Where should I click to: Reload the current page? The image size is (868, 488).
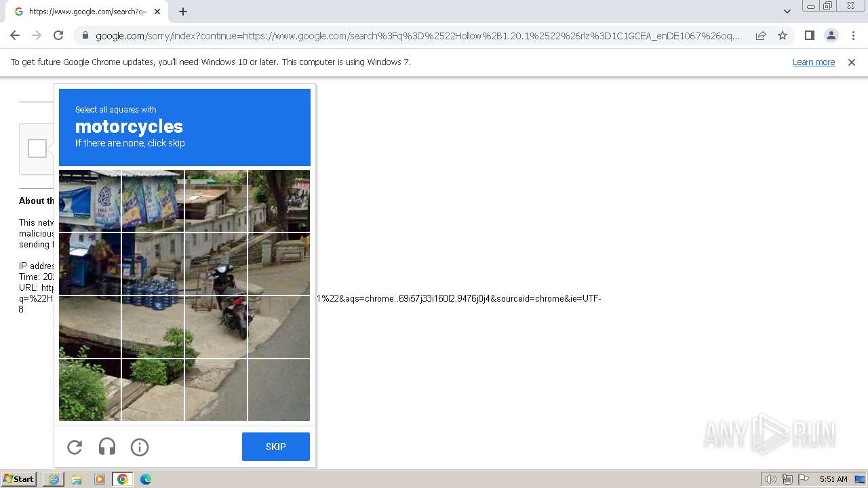pos(58,35)
